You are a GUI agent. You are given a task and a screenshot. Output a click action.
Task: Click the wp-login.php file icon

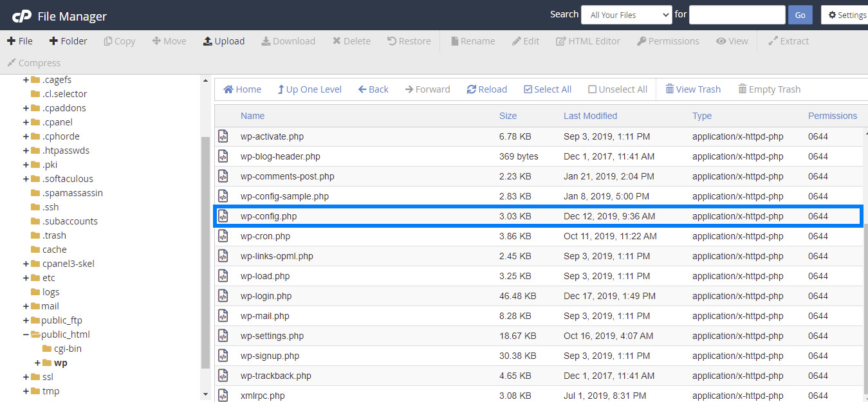click(x=223, y=296)
